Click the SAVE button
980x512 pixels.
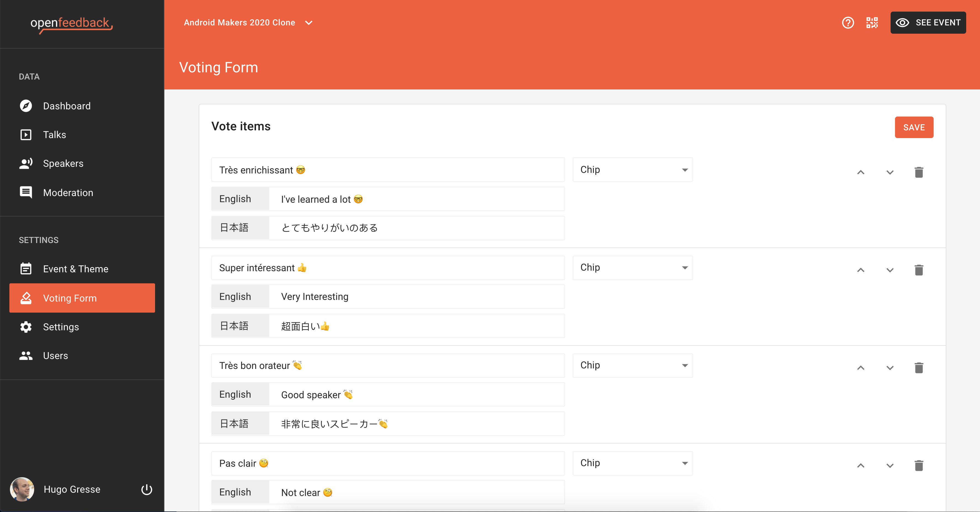click(914, 127)
